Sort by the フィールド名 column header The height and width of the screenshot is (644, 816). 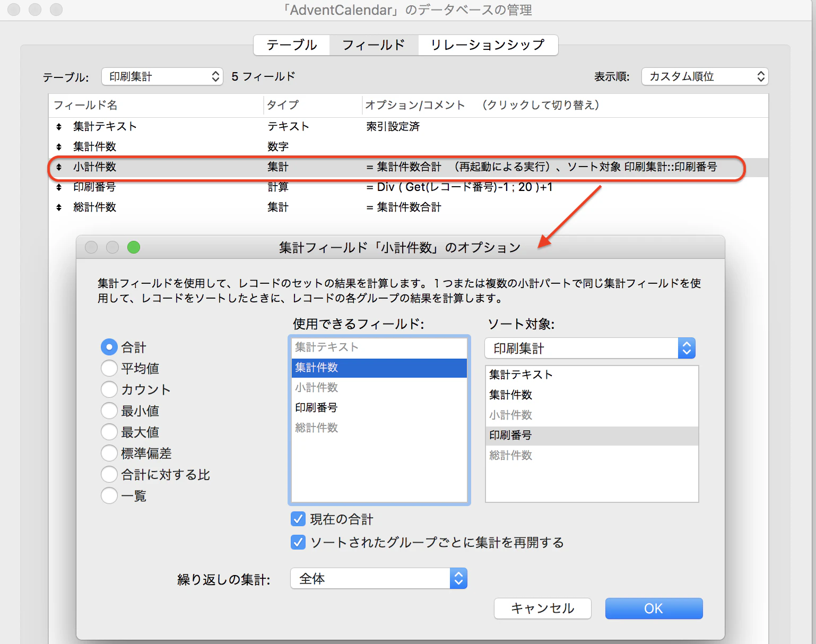click(x=157, y=105)
